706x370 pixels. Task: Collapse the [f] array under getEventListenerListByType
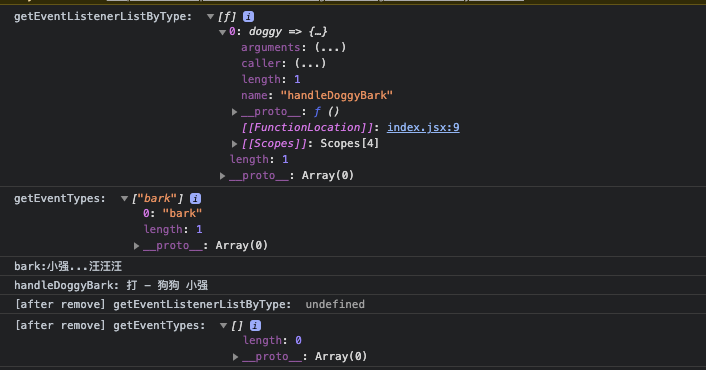pyautogui.click(x=210, y=17)
